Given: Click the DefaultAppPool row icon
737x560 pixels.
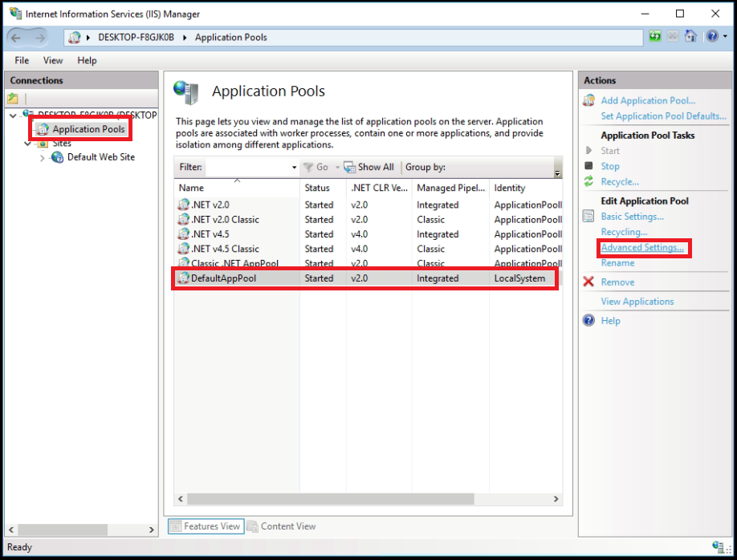Looking at the screenshot, I should pyautogui.click(x=183, y=278).
